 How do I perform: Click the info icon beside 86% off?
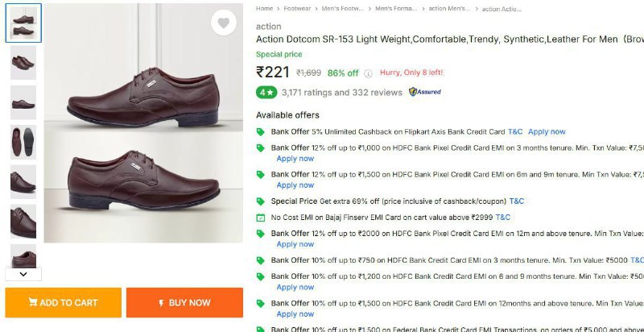click(x=368, y=73)
